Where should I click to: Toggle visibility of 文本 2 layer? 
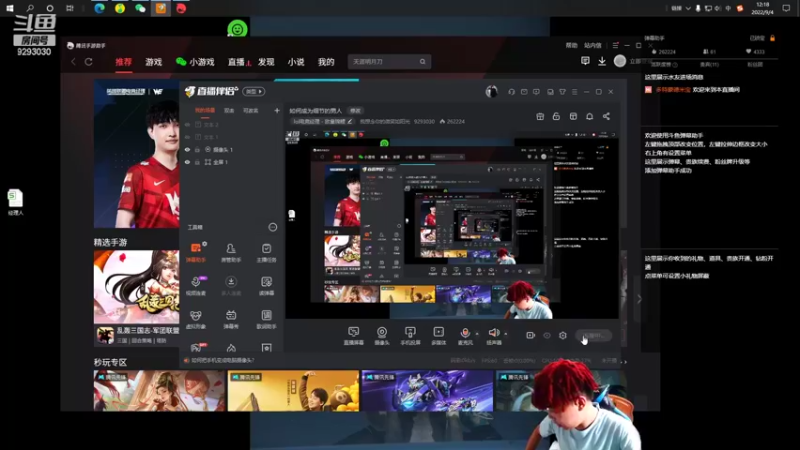[x=187, y=124]
